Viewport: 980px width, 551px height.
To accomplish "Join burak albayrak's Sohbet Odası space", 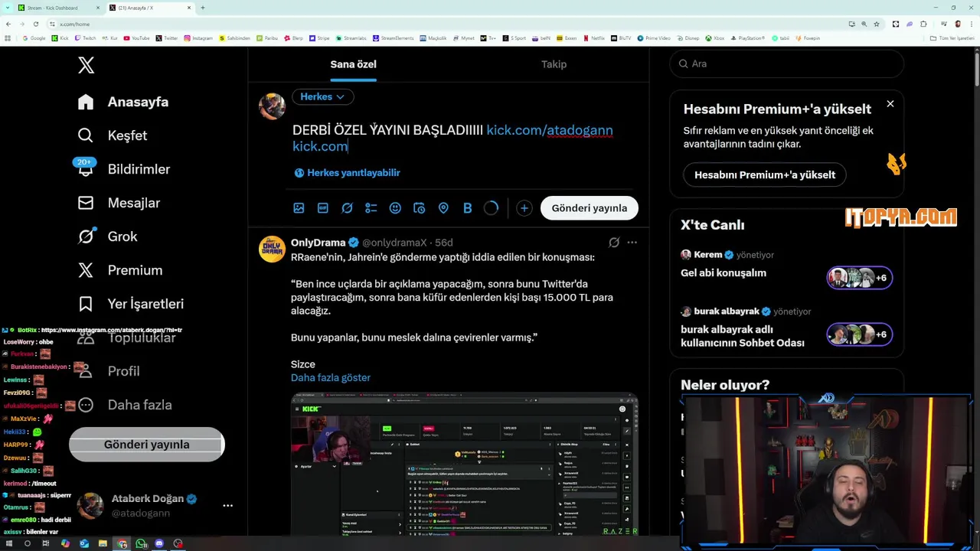I will pos(786,328).
